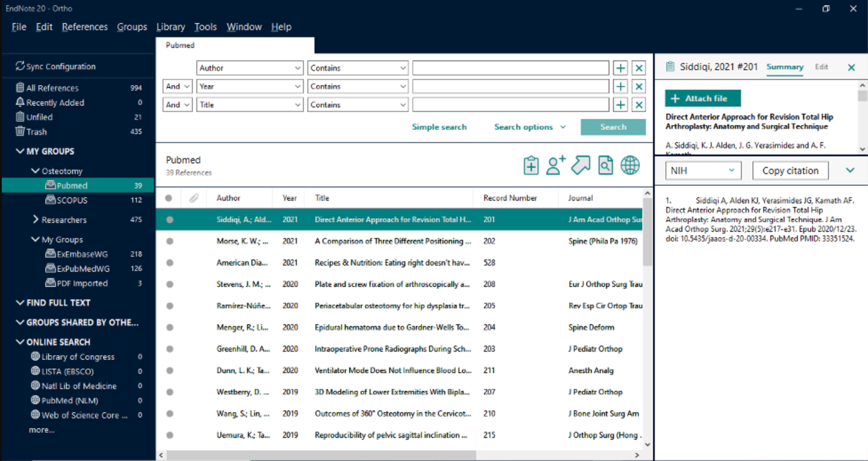Click the Attach file button
This screenshot has width=868, height=461.
tap(703, 98)
